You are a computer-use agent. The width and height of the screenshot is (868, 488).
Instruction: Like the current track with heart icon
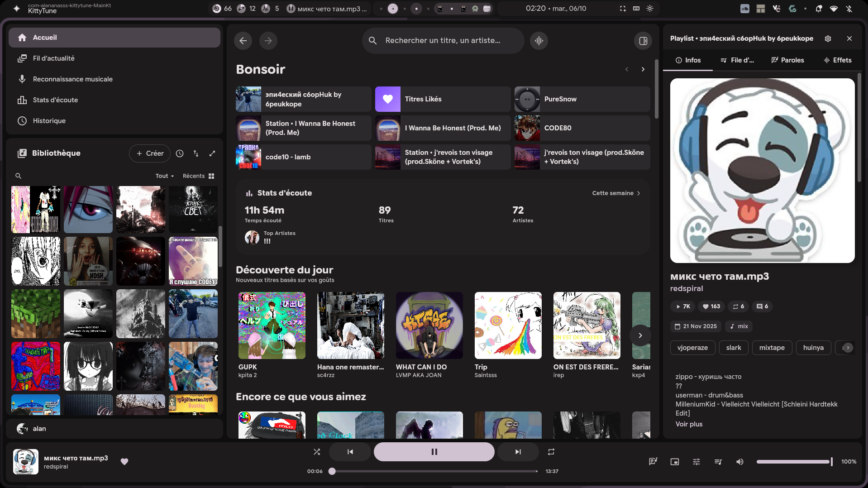124,461
